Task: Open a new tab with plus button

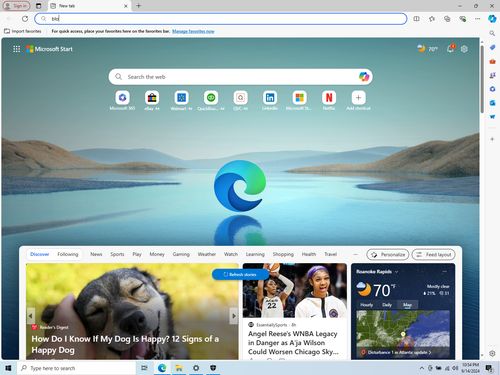Action: coord(139,6)
